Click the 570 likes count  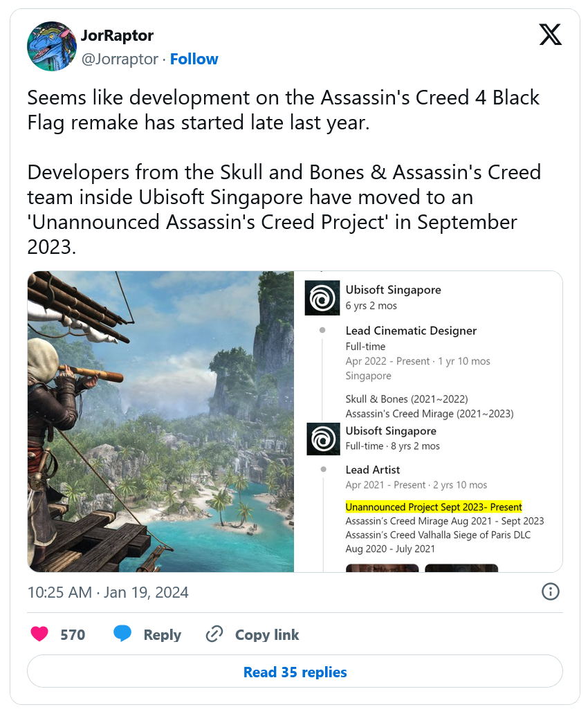pos(73,635)
